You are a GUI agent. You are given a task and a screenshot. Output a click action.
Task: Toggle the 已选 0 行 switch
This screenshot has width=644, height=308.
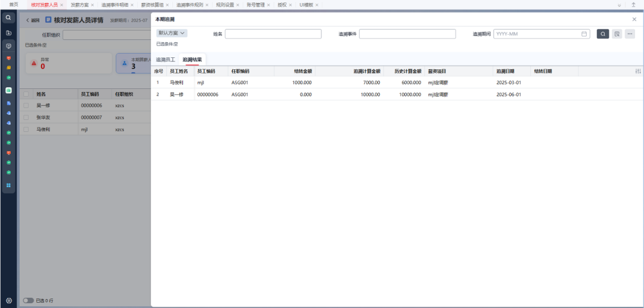click(x=28, y=301)
